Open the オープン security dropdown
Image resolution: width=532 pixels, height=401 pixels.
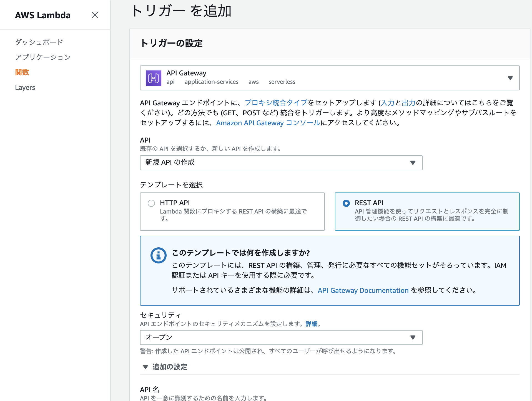click(x=281, y=337)
